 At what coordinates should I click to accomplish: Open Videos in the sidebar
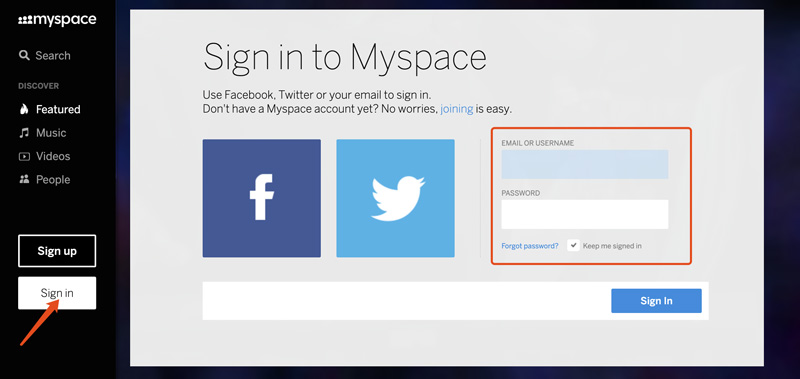(x=53, y=156)
